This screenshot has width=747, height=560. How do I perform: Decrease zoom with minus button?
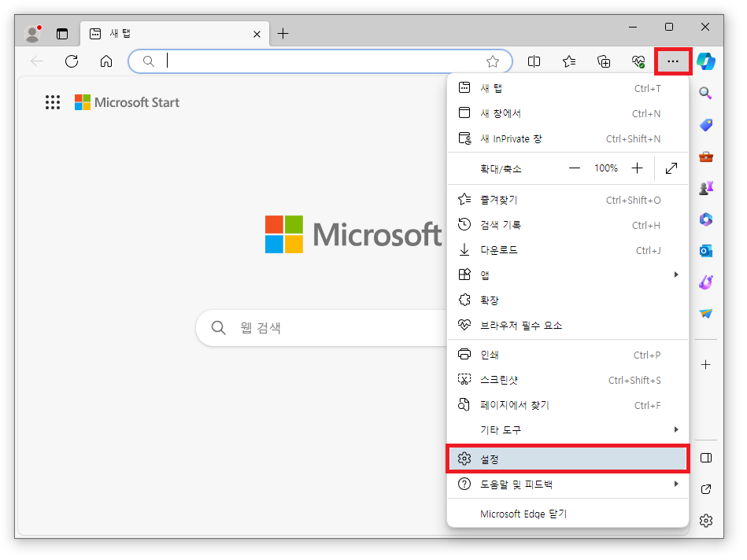pos(575,168)
